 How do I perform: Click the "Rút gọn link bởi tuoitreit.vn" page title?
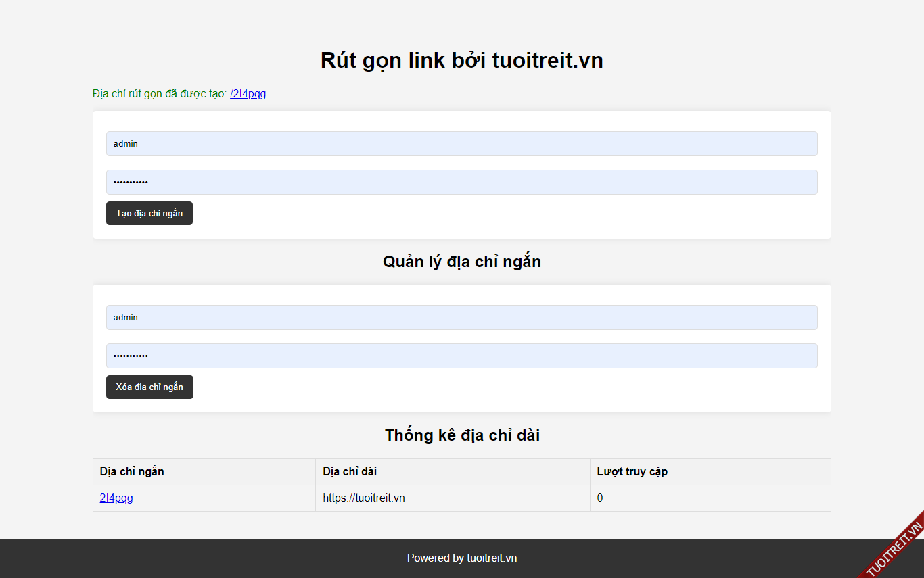point(461,60)
